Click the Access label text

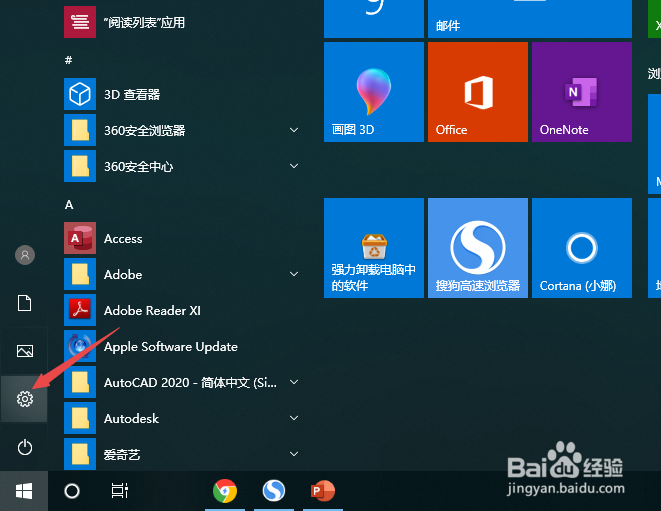[x=123, y=239]
